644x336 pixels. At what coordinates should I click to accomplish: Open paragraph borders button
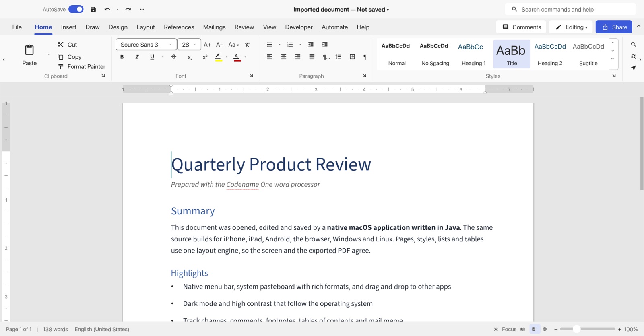coord(353,57)
